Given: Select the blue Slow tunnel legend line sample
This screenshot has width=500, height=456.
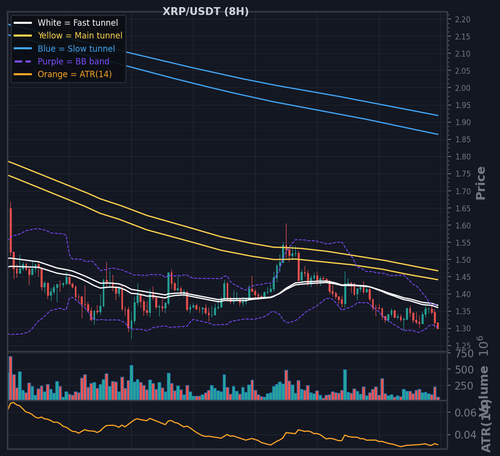Looking at the screenshot, I should tap(23, 49).
